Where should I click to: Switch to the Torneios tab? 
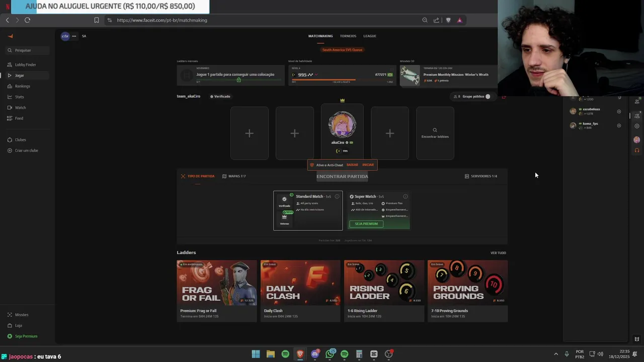pos(348,36)
